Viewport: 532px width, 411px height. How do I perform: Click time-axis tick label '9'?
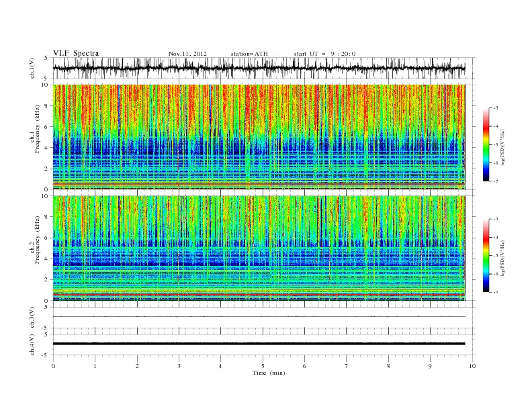[430, 366]
